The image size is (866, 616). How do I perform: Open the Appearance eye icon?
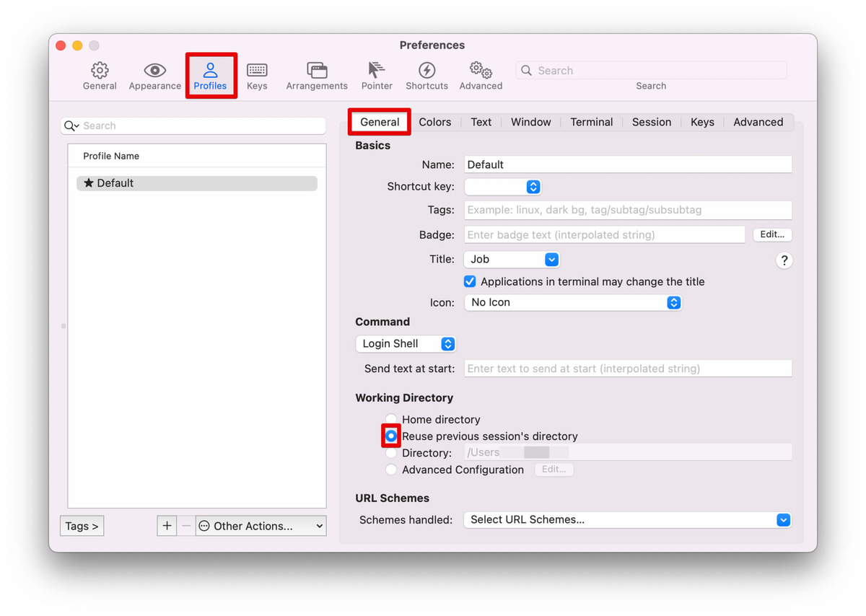(154, 71)
